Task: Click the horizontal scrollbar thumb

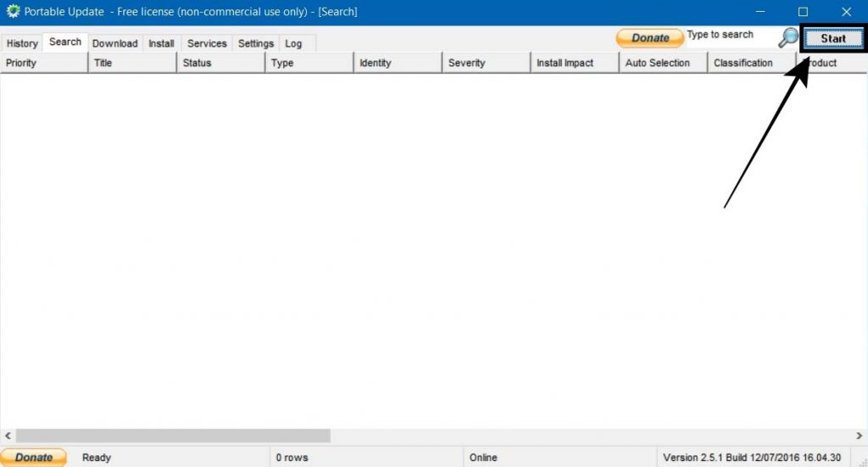Action: coord(173,436)
